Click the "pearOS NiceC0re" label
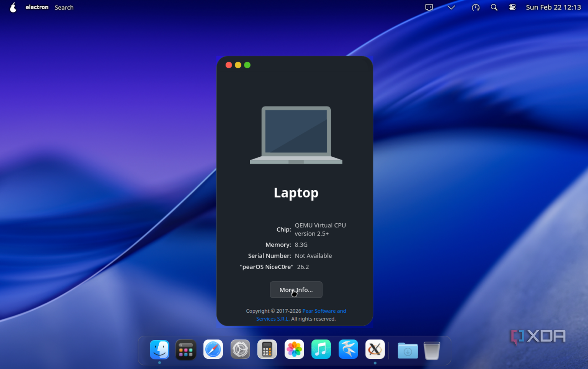 [267, 267]
